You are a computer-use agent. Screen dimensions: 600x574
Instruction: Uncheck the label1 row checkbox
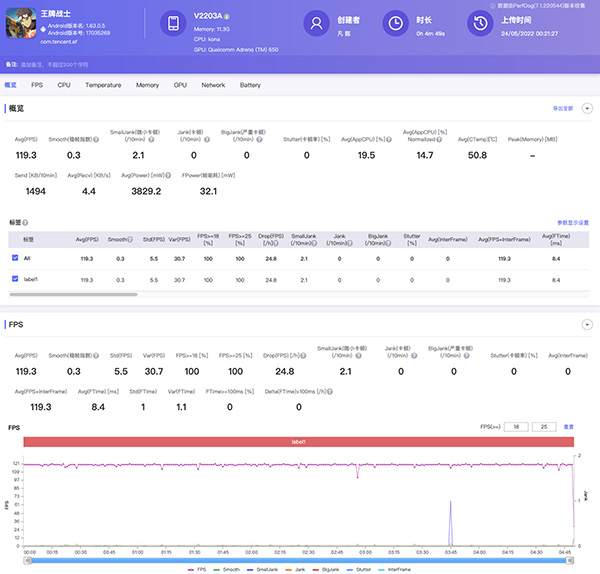(x=14, y=279)
